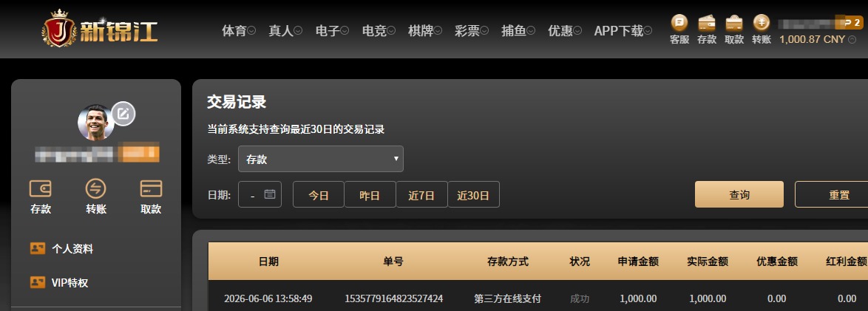Open 客服 customer service icon in header
The width and height of the screenshot is (868, 311).
click(679, 23)
